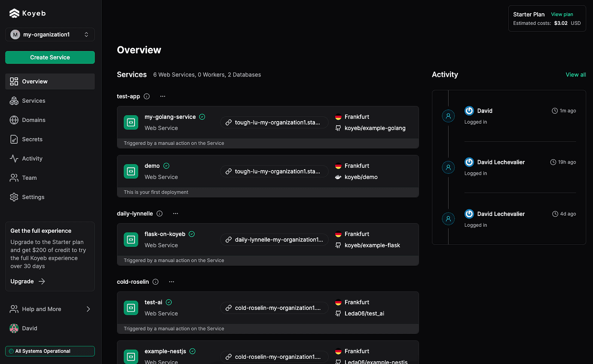Click the info icon beside daily-lynnelle
Viewport: 593px width, 364px height.
159,214
